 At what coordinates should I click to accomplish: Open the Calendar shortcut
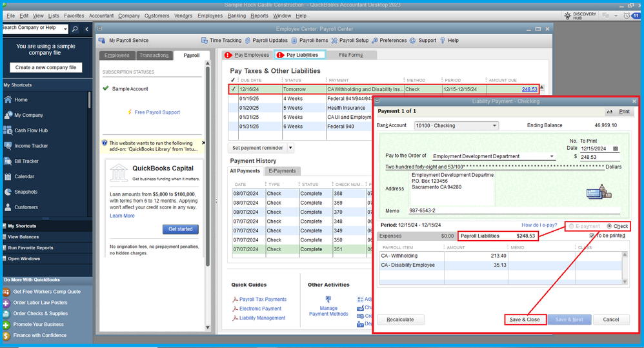(24, 176)
